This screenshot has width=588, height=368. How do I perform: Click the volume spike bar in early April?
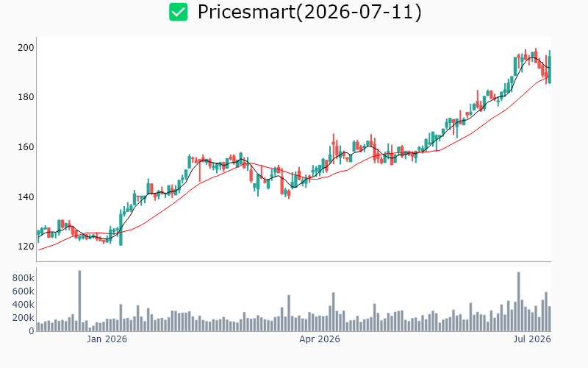point(334,311)
